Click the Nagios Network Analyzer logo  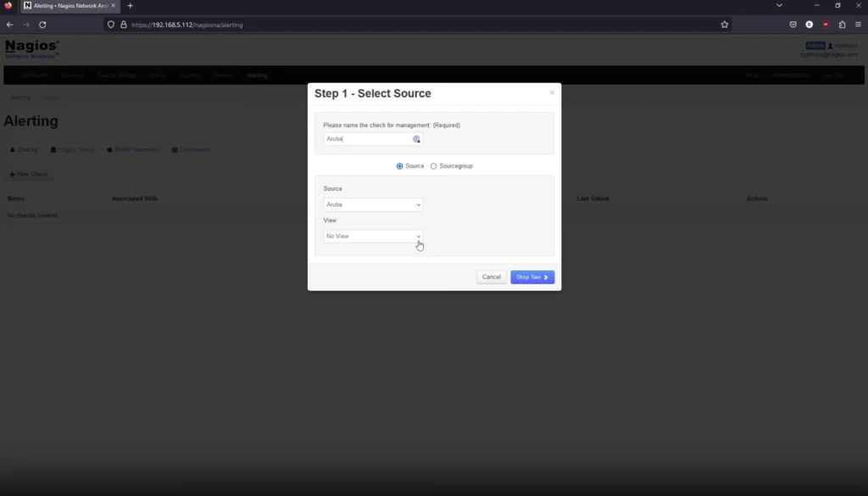(x=31, y=49)
